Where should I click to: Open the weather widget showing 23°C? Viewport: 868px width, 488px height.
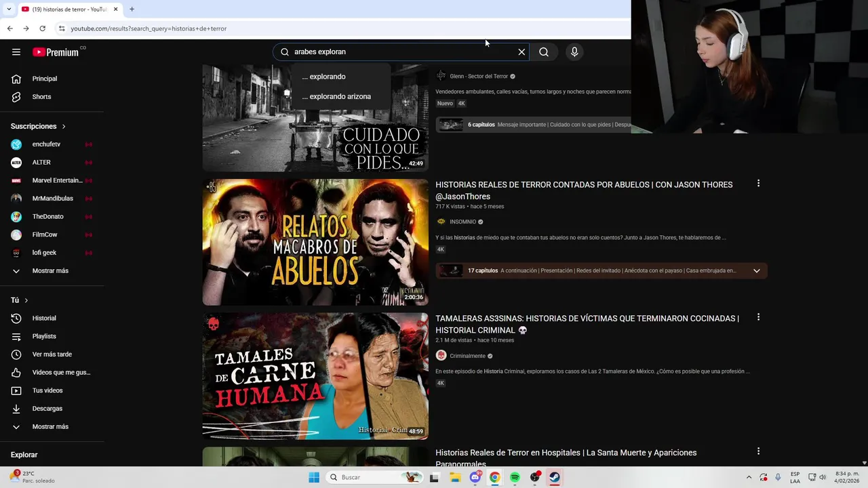(32, 477)
